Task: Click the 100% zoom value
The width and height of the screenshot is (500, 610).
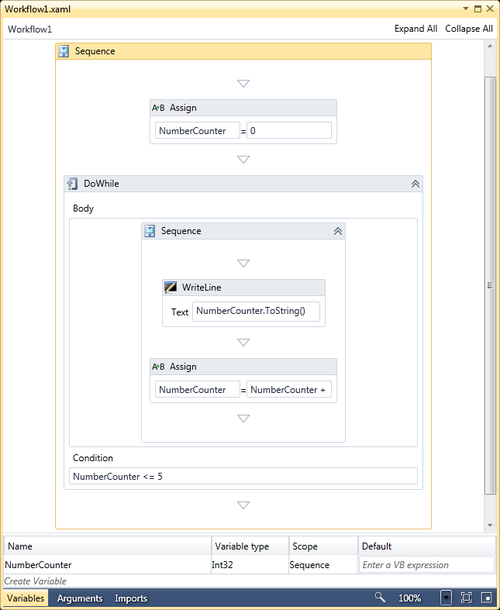Action: [x=409, y=598]
